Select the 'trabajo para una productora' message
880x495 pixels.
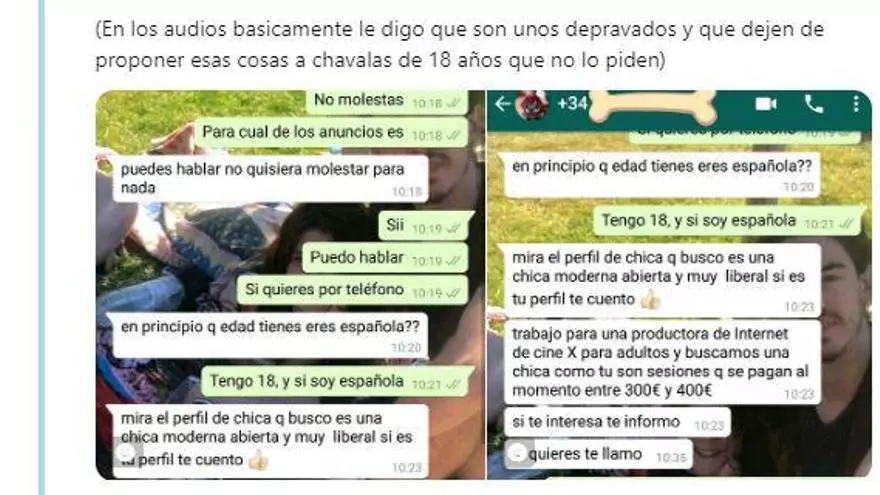(662, 362)
